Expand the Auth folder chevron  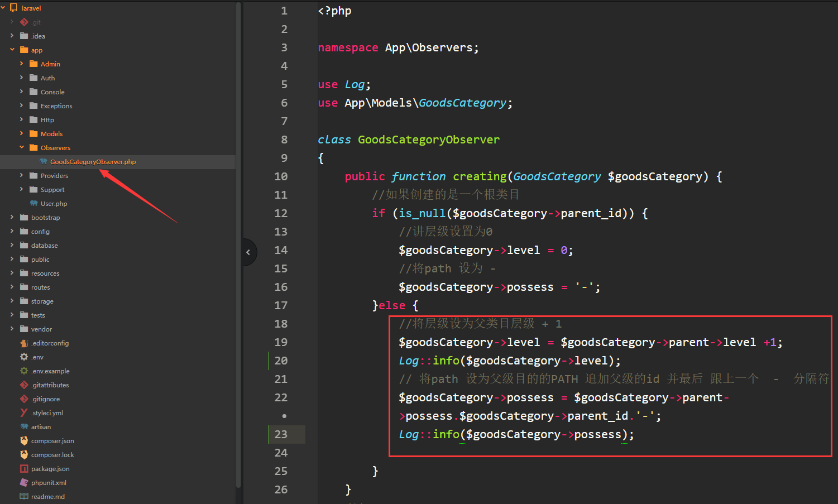point(22,78)
